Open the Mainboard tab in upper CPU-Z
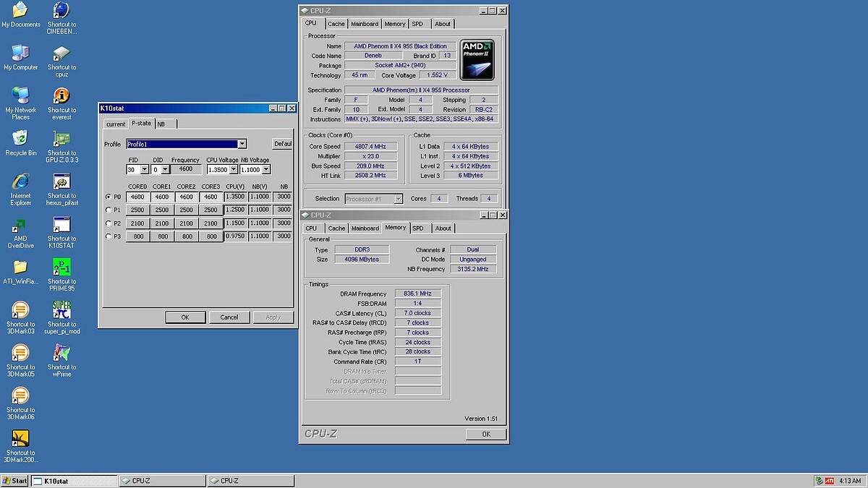Viewport: 868px width, 488px height. (x=365, y=24)
